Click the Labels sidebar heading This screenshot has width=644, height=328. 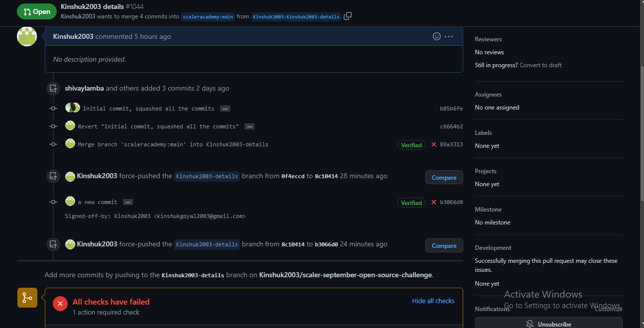click(x=483, y=133)
